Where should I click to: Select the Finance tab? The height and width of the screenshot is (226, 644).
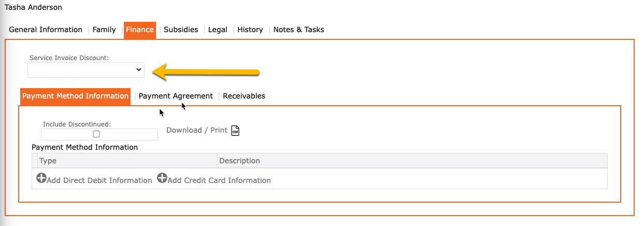point(140,30)
